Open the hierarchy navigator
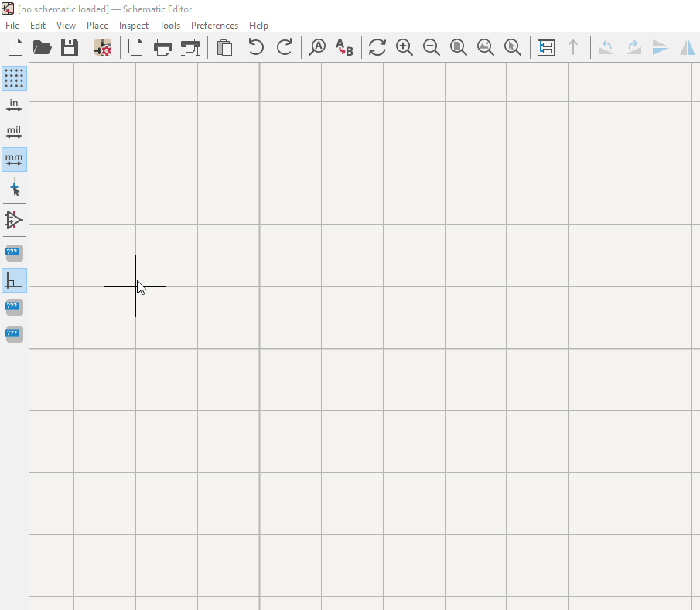The width and height of the screenshot is (700, 610). point(546,47)
